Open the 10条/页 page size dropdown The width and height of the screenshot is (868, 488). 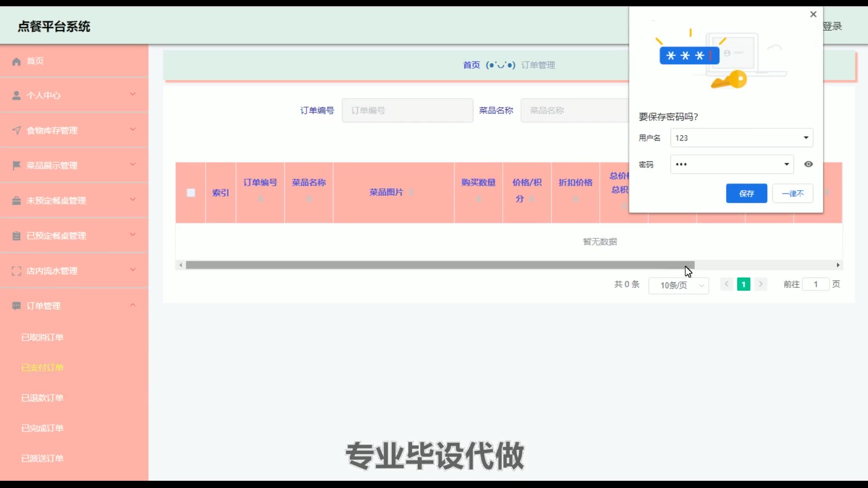click(x=678, y=285)
